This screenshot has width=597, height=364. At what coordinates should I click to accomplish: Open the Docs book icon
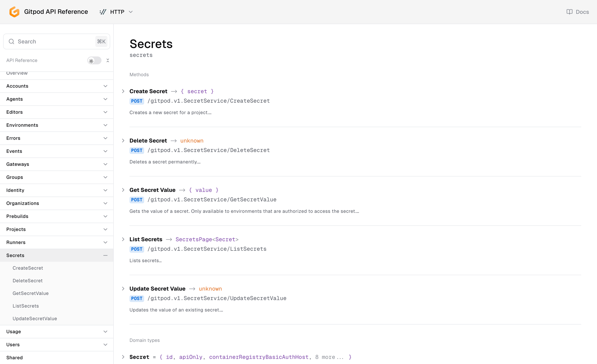[x=569, y=12]
